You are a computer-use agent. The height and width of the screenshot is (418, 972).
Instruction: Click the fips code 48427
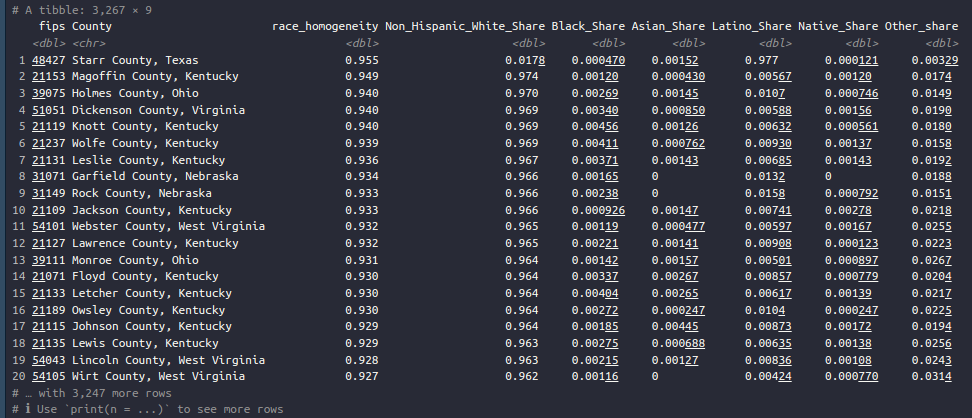[x=49, y=61]
